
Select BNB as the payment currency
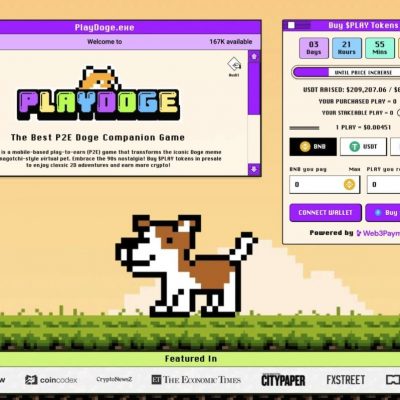point(313,147)
